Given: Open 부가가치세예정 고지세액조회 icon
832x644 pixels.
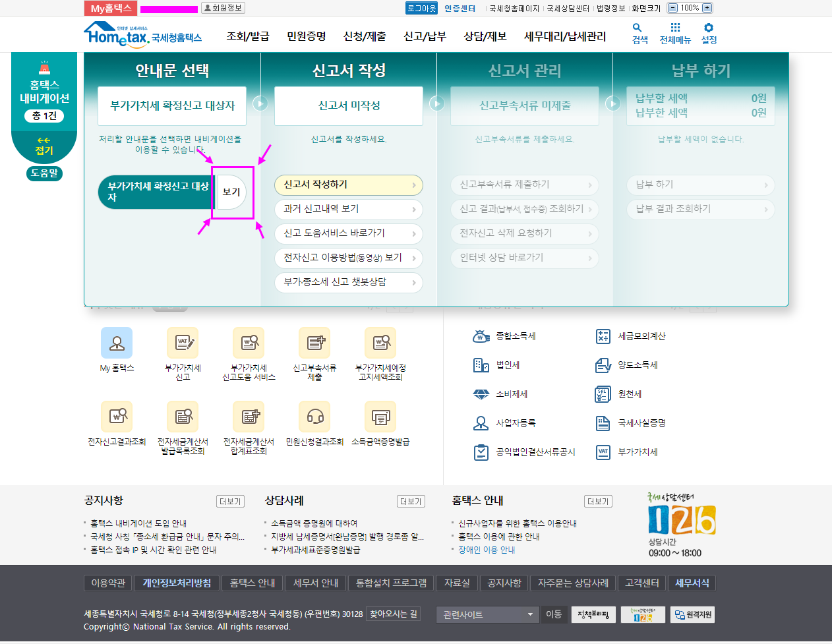Looking at the screenshot, I should click(x=380, y=343).
